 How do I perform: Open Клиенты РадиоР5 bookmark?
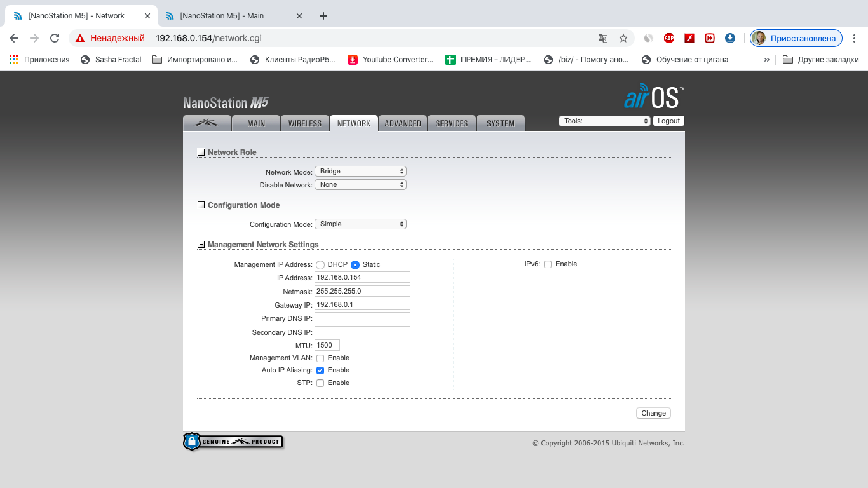click(293, 60)
